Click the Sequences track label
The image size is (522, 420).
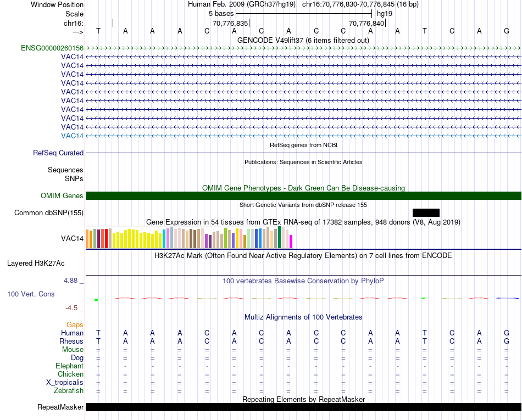click(x=65, y=170)
